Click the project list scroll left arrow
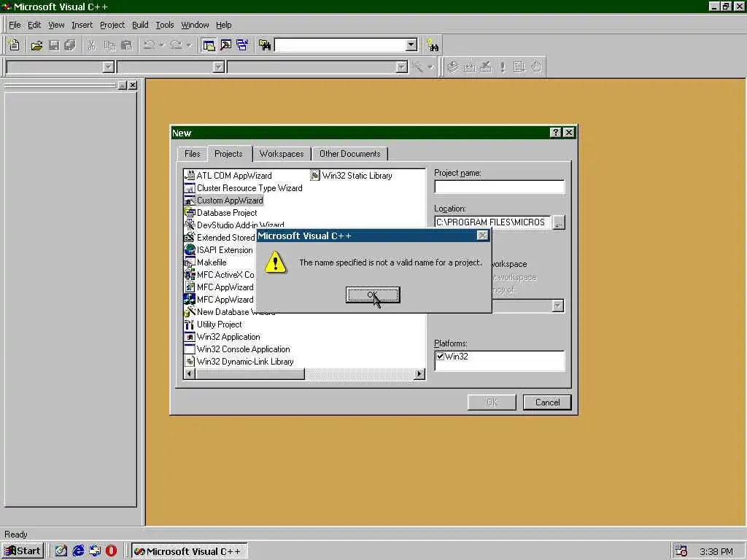Image resolution: width=747 pixels, height=560 pixels. click(x=190, y=374)
